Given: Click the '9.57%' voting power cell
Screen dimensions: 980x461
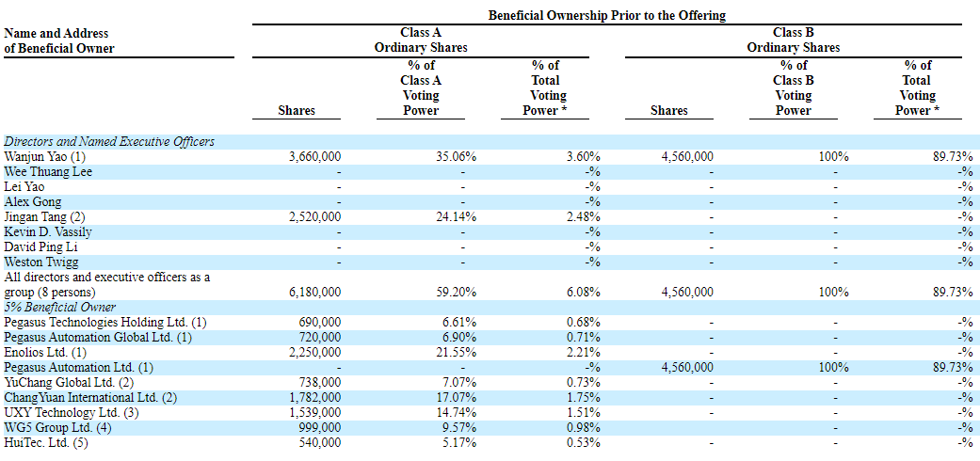Looking at the screenshot, I should 459,427.
